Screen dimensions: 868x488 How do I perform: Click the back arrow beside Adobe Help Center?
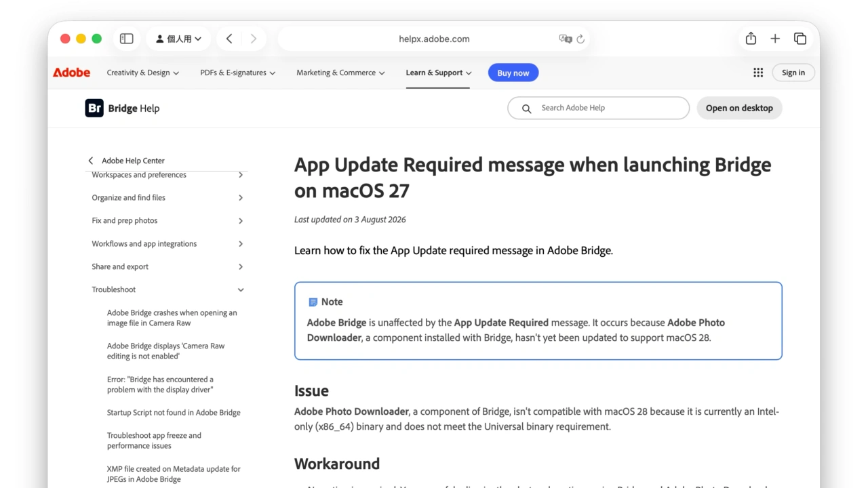(91, 161)
